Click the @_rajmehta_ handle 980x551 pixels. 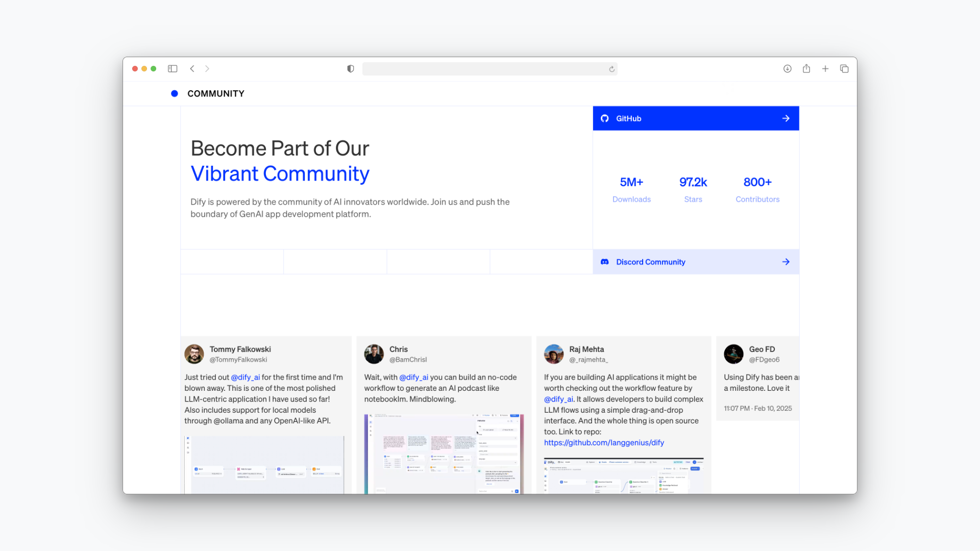(589, 360)
